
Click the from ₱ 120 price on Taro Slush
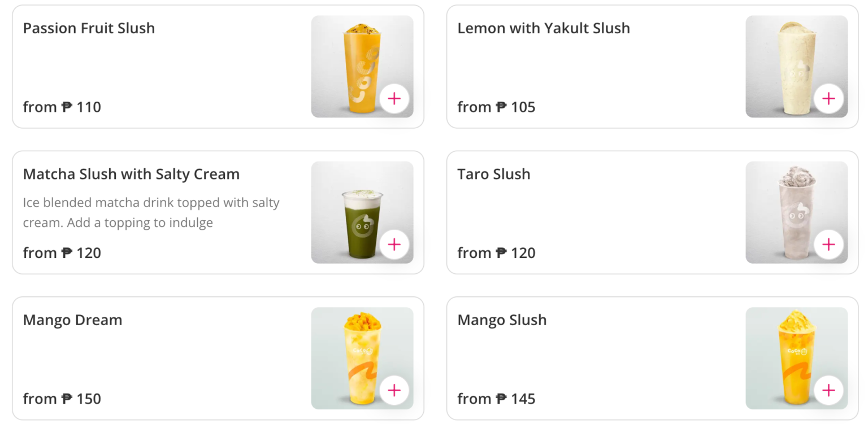click(x=496, y=252)
